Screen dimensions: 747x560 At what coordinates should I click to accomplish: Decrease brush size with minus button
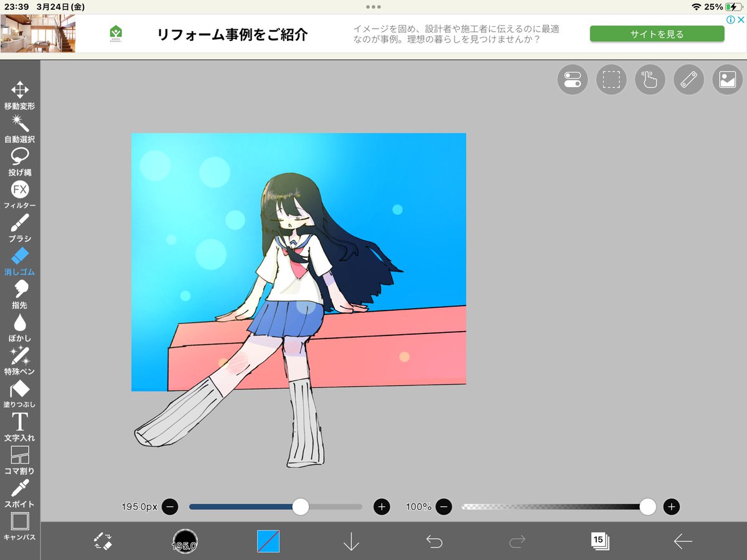pyautogui.click(x=170, y=506)
